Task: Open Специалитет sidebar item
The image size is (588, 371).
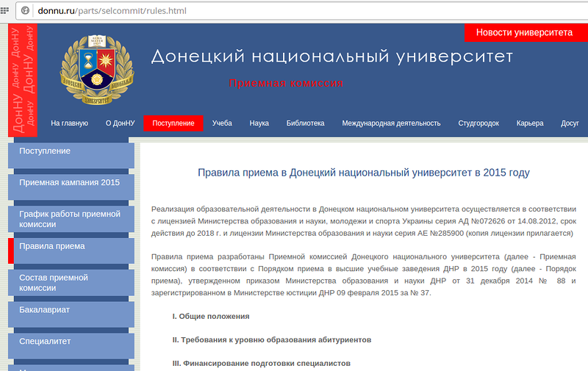Action: pos(71,346)
